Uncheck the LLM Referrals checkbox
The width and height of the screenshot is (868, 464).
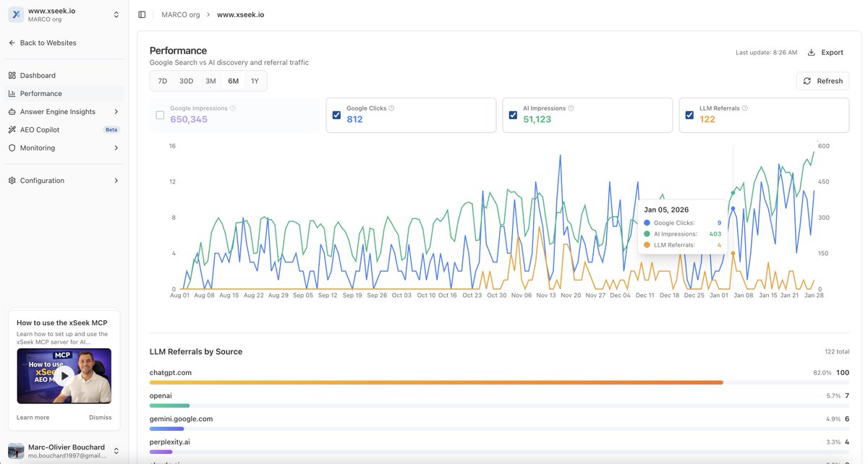coord(689,115)
